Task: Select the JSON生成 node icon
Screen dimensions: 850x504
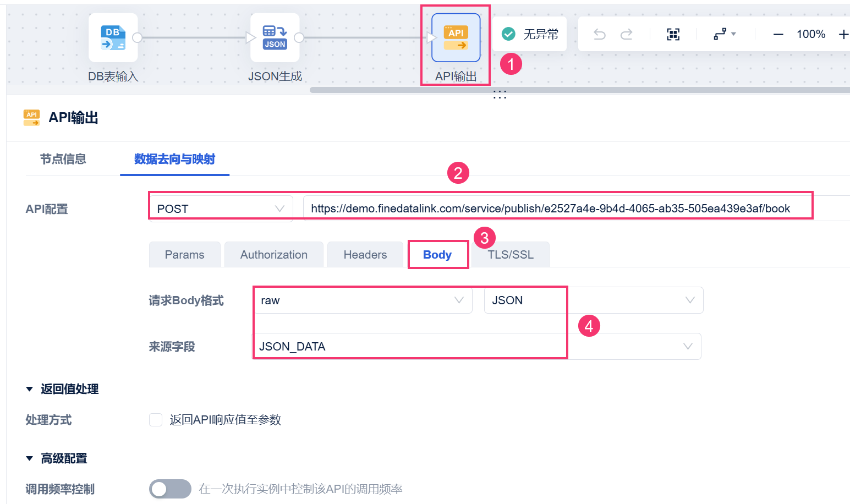Action: (275, 37)
